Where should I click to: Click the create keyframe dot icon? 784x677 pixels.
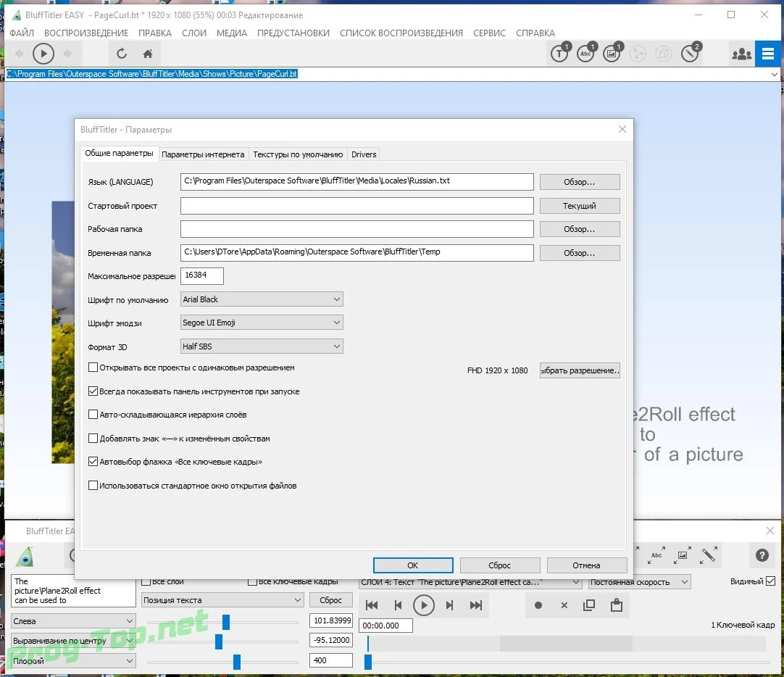(x=538, y=605)
